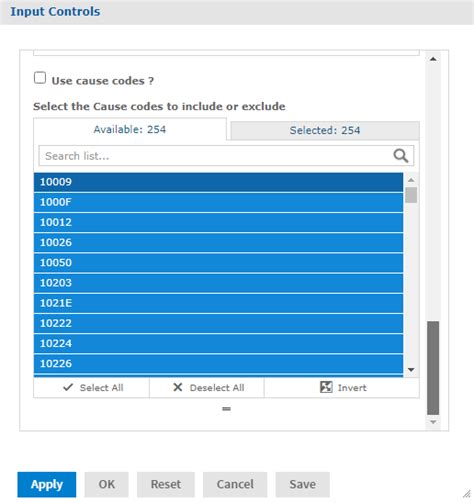Click the Save button

302,484
